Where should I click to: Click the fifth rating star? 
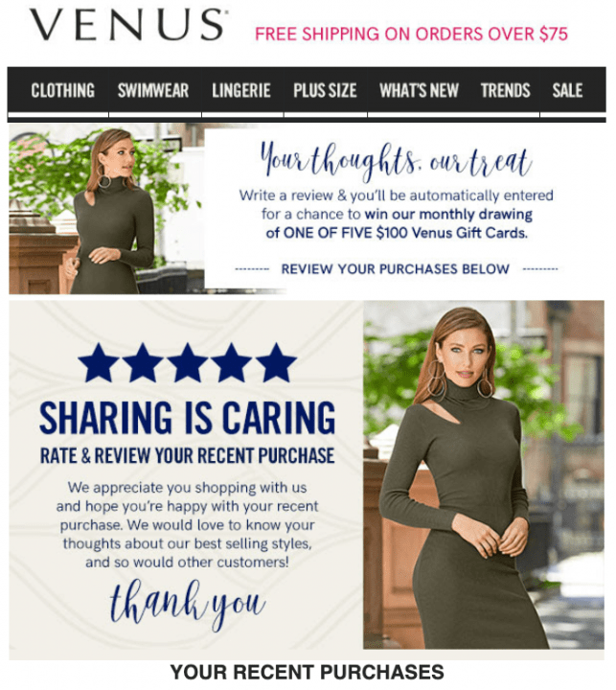click(x=276, y=363)
